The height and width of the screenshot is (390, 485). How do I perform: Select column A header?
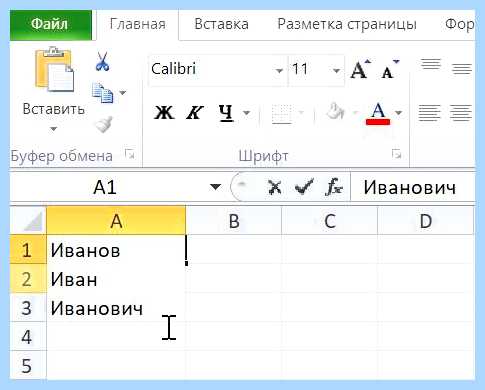pyautogui.click(x=116, y=220)
